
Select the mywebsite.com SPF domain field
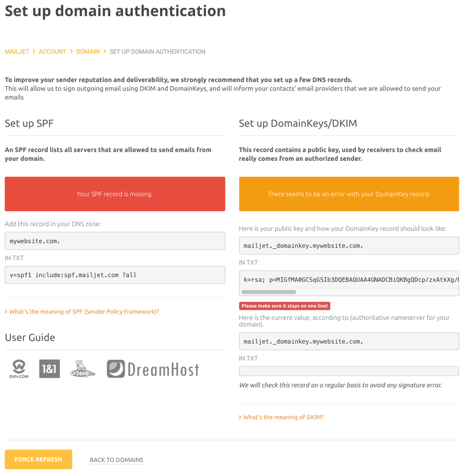tap(114, 241)
